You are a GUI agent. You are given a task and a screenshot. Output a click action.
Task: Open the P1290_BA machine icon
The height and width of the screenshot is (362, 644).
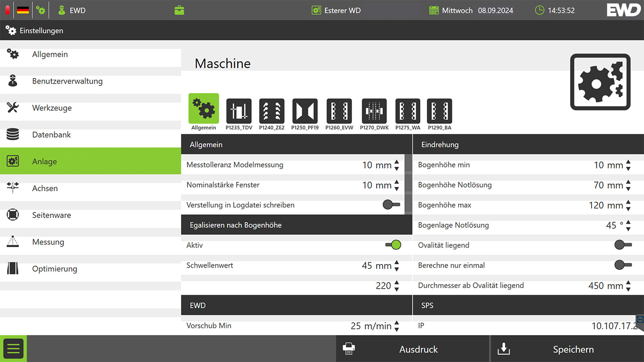439,112
